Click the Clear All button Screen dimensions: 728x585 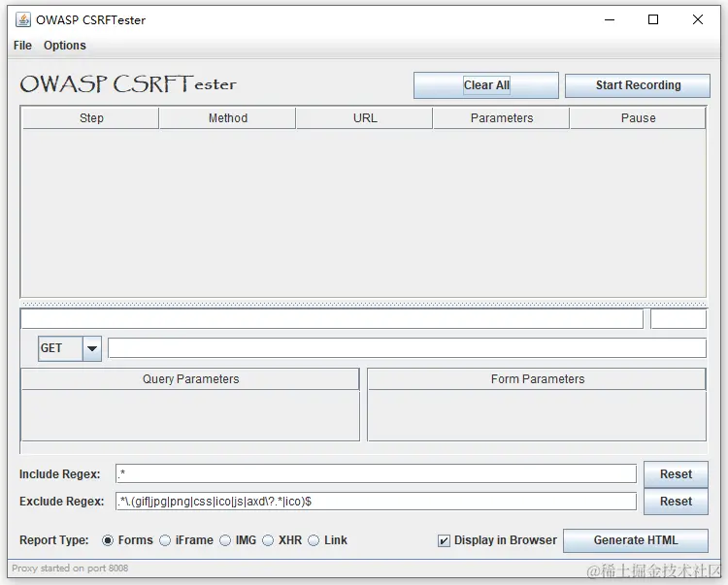click(486, 85)
